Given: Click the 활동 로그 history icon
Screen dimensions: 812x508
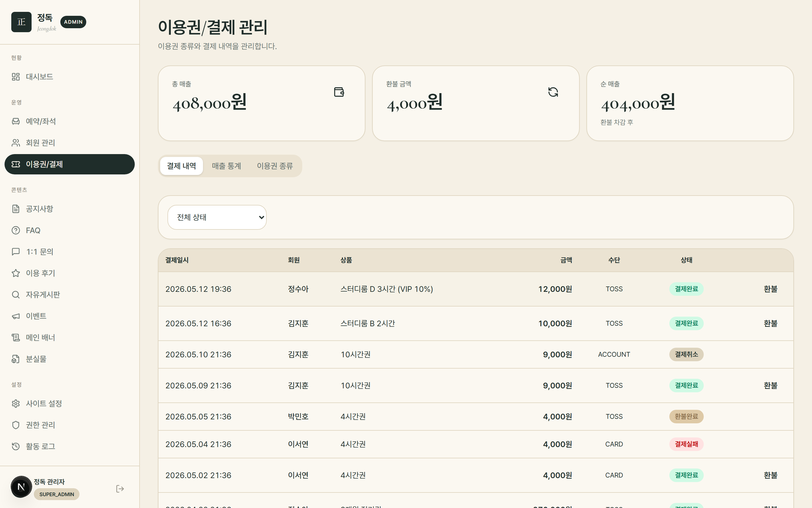Looking at the screenshot, I should click(x=16, y=446).
